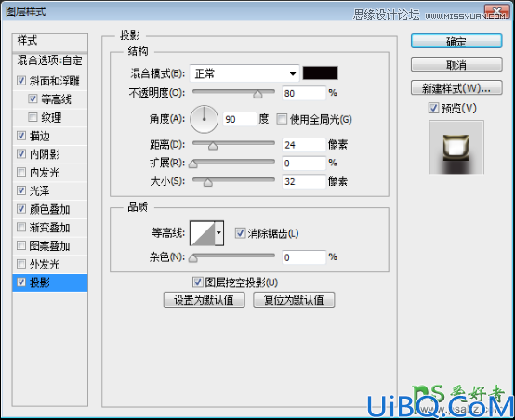
Task: Enable the 渐变叠加 checkbox
Action: tap(21, 227)
